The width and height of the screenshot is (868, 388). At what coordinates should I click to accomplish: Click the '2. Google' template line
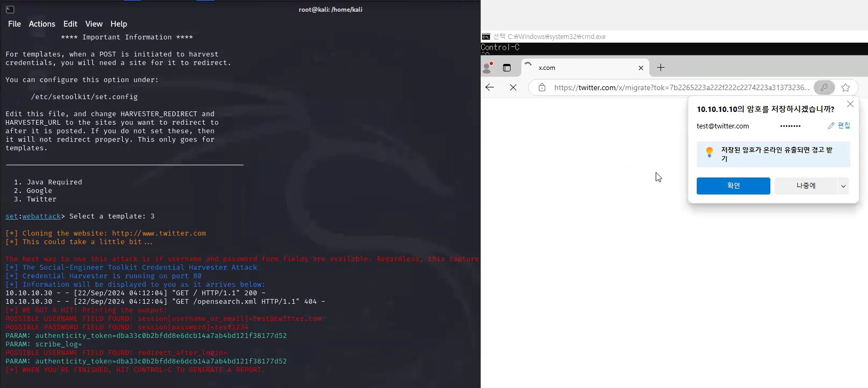tap(33, 191)
